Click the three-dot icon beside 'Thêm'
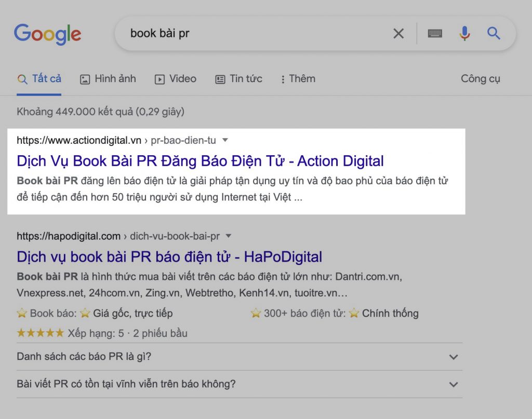 click(x=283, y=79)
